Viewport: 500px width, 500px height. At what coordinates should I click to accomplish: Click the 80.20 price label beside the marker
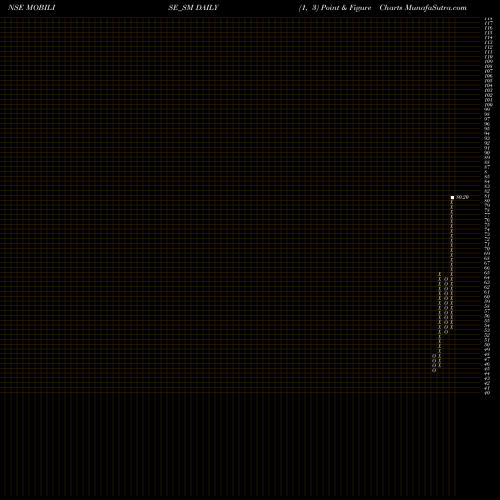[x=462, y=197]
